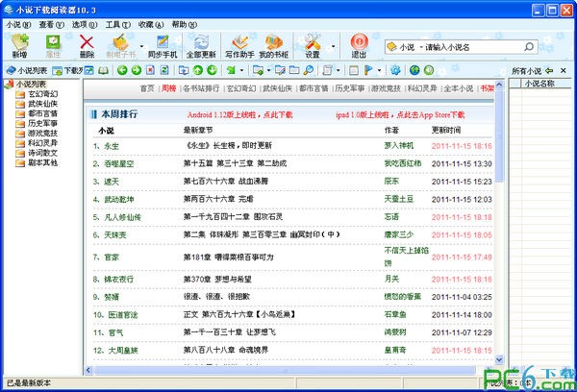Select 科幻灵异 in the category tree
This screenshot has width=577, height=392.
[42, 143]
